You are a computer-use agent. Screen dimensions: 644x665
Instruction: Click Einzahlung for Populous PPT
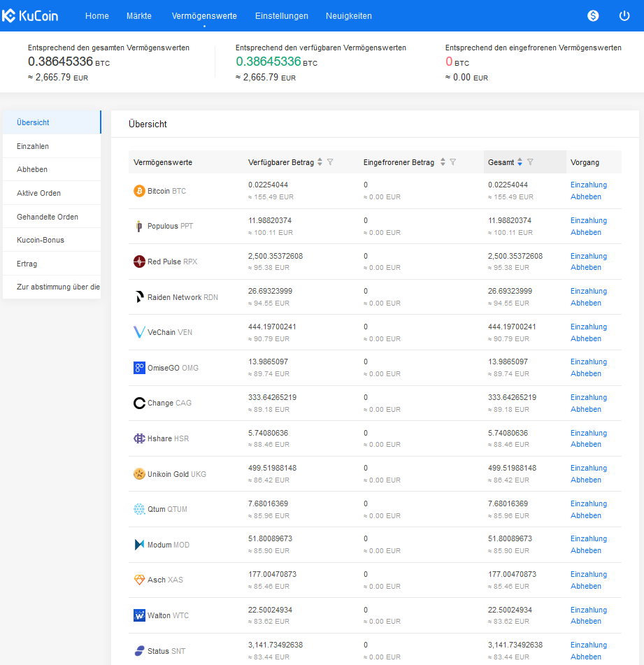coord(589,220)
